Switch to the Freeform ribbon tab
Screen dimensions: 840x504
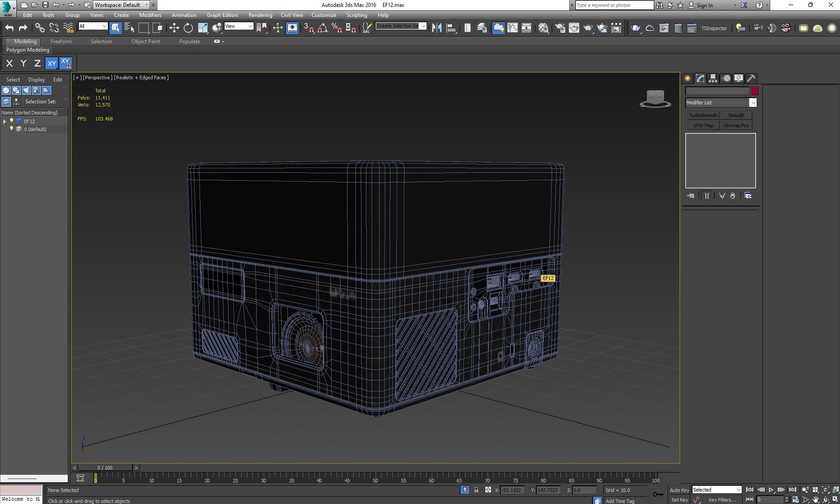(61, 42)
